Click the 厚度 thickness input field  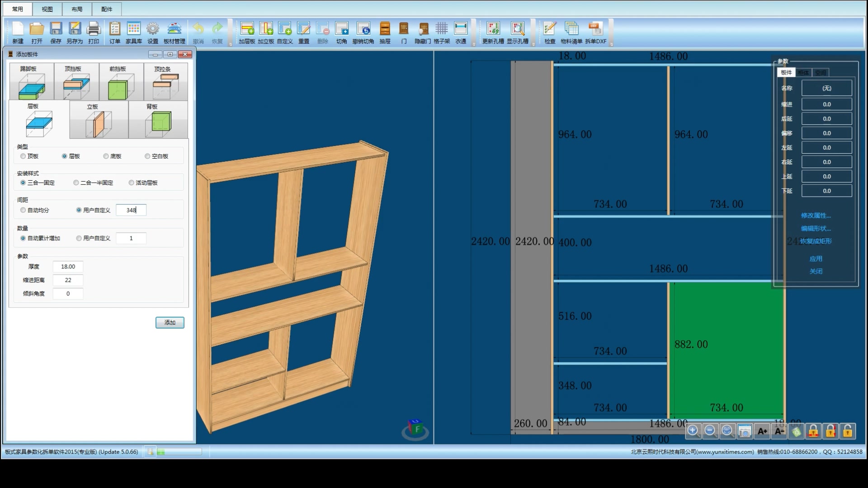click(x=68, y=267)
